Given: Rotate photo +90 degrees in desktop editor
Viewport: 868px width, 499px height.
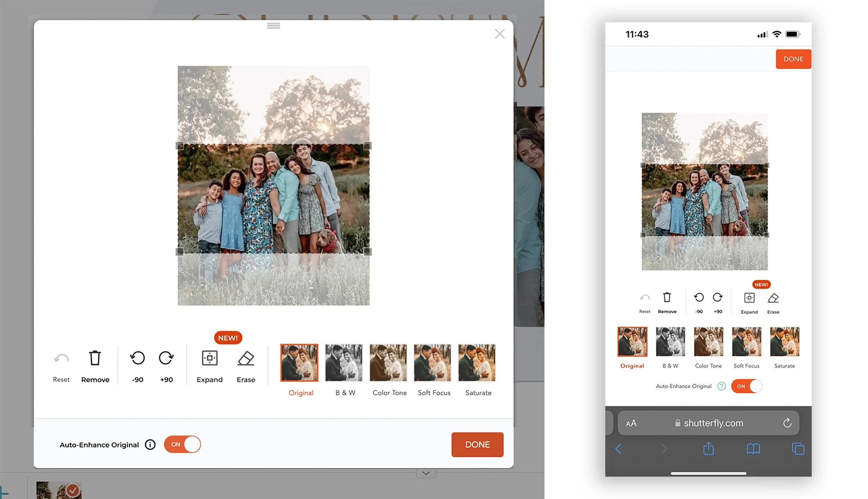Looking at the screenshot, I should [x=166, y=358].
